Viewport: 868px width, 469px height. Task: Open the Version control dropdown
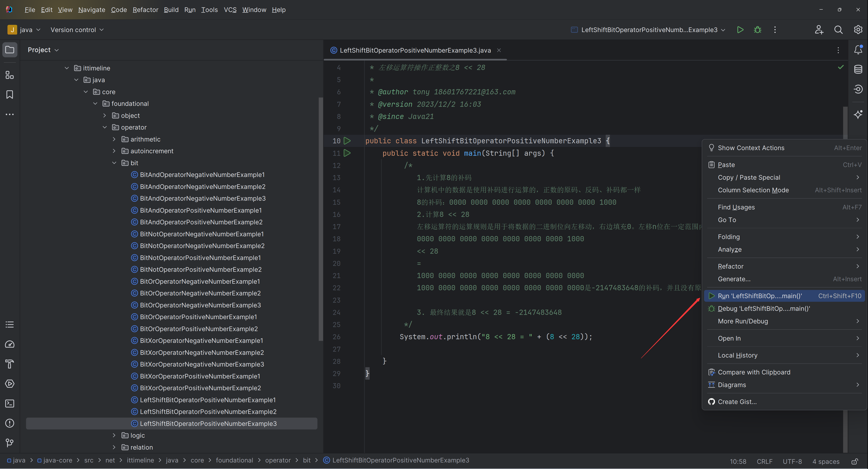click(77, 30)
